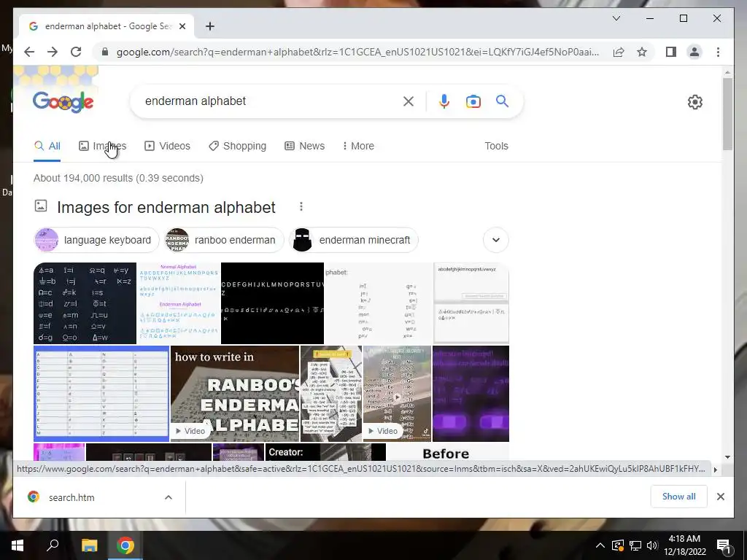Open the volume control in tray
Screen dimensions: 747x560
pos(652,545)
